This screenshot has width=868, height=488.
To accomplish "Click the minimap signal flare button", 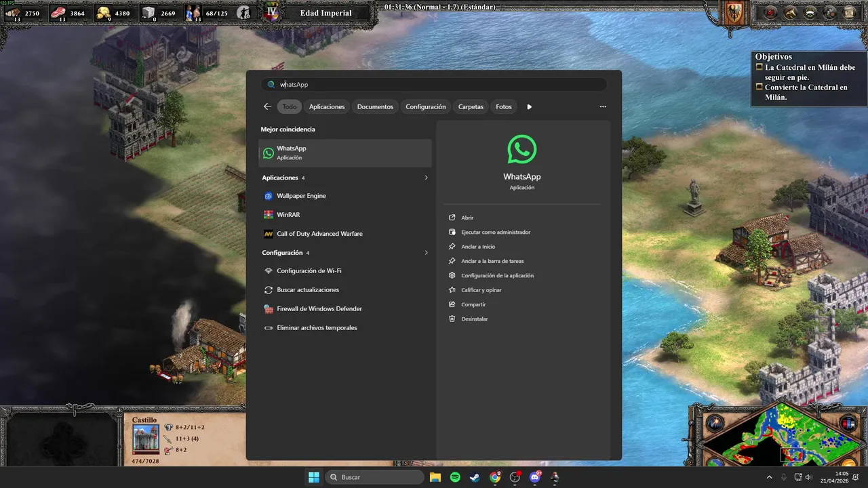I will (715, 424).
